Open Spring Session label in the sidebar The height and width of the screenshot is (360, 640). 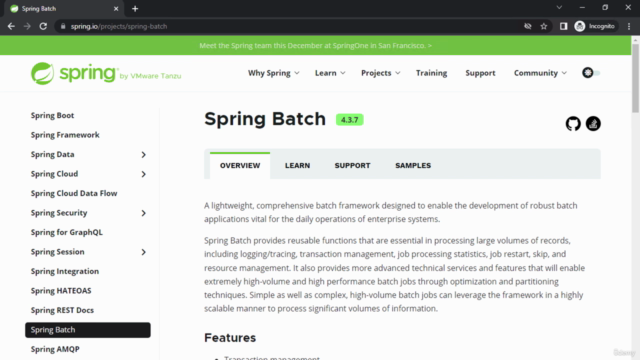[x=58, y=252]
